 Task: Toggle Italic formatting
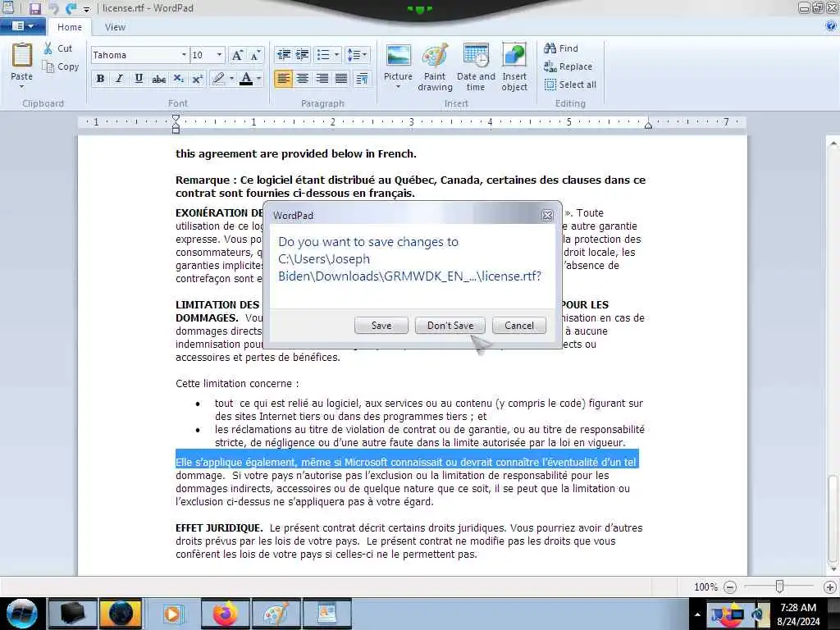pyautogui.click(x=120, y=79)
